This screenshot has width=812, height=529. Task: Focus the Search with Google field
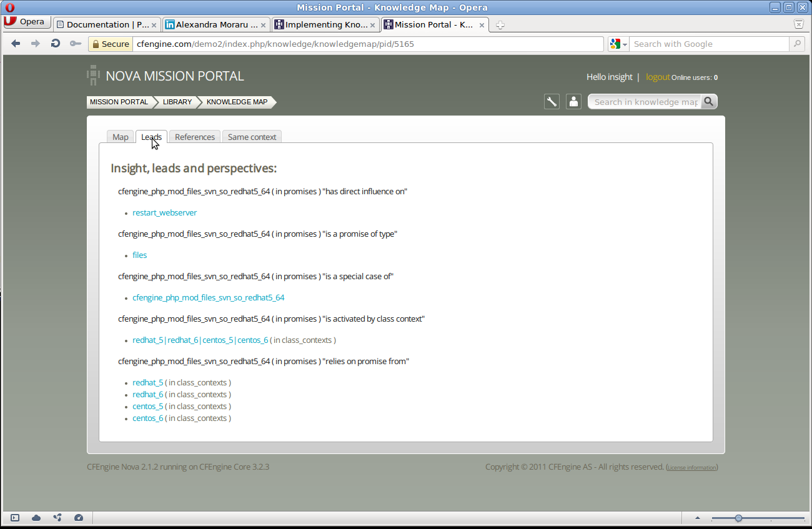click(709, 44)
